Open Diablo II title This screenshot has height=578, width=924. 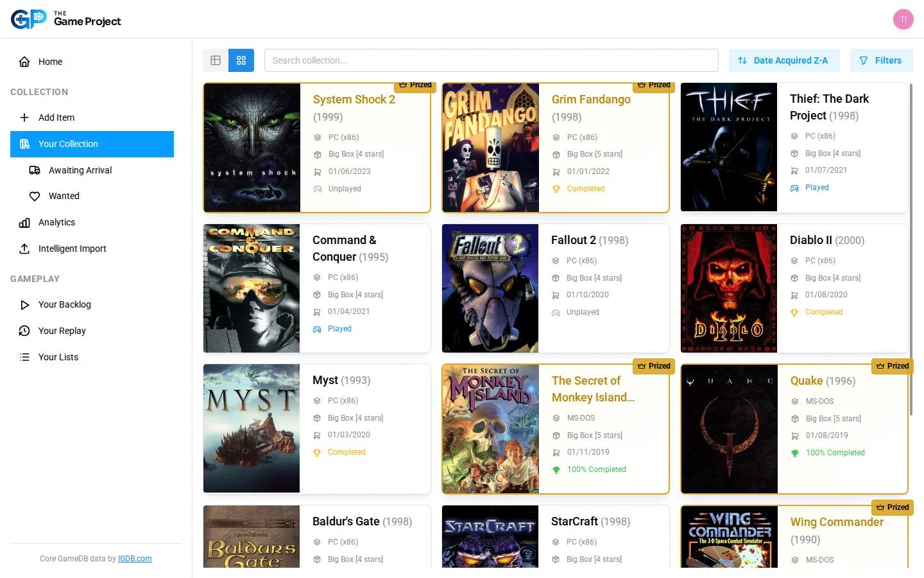coord(811,240)
